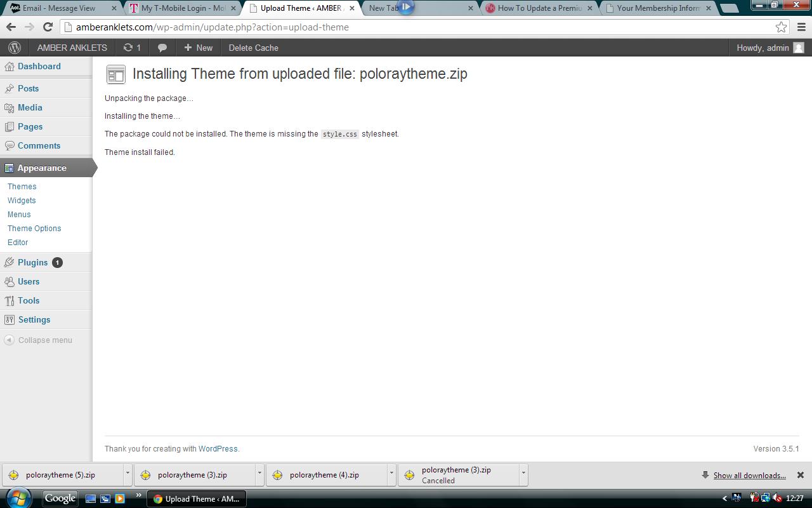Click the Installing Theme page header icon
812x508 pixels.
click(x=116, y=74)
